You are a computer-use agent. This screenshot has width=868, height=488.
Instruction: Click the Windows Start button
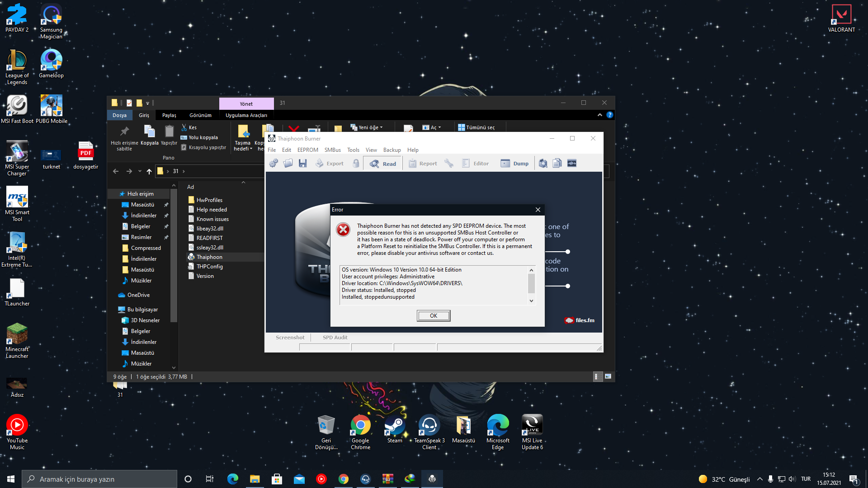tap(11, 479)
